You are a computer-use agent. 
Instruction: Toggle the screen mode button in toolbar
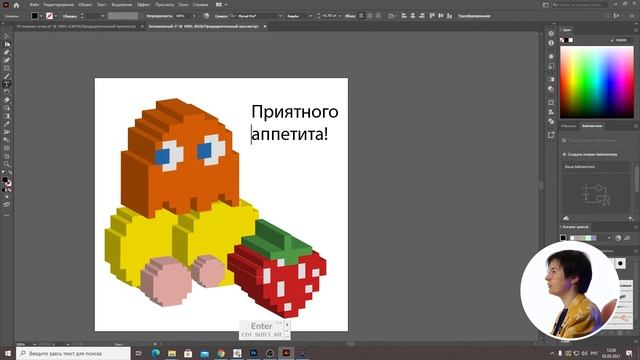(7, 204)
